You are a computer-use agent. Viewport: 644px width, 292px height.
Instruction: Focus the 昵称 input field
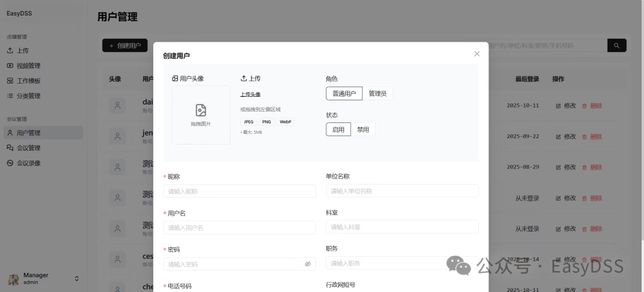click(240, 191)
